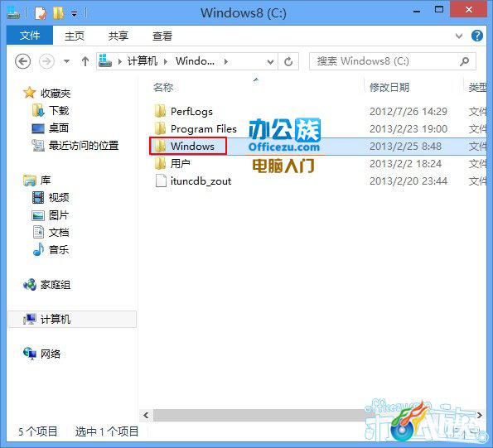The width and height of the screenshot is (493, 448).
Task: Click the date 2012/7/26 14:29
Action: (408, 112)
